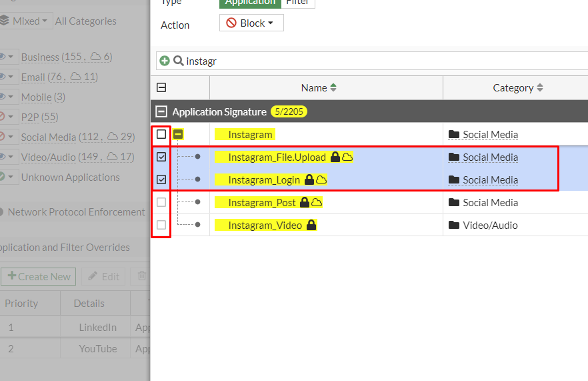This screenshot has height=381, width=588.
Task: Click lock icon beside Instagram_Login
Action: click(309, 179)
